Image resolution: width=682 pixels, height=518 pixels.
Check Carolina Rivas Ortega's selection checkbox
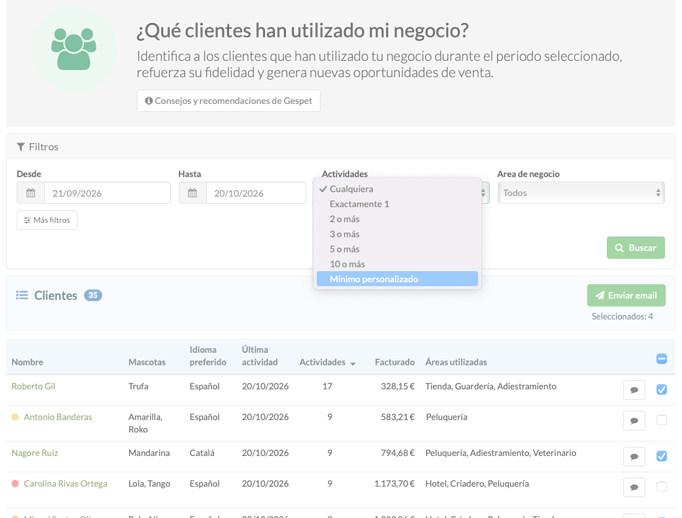tap(662, 487)
